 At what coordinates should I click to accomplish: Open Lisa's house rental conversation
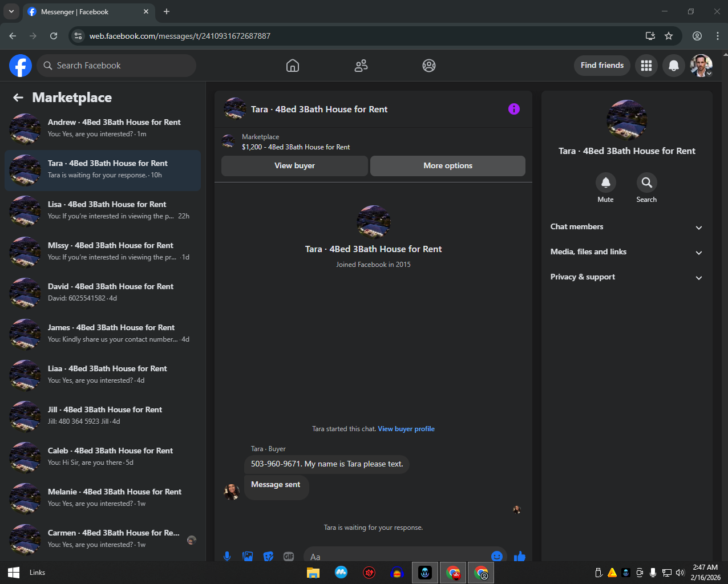[103, 212]
